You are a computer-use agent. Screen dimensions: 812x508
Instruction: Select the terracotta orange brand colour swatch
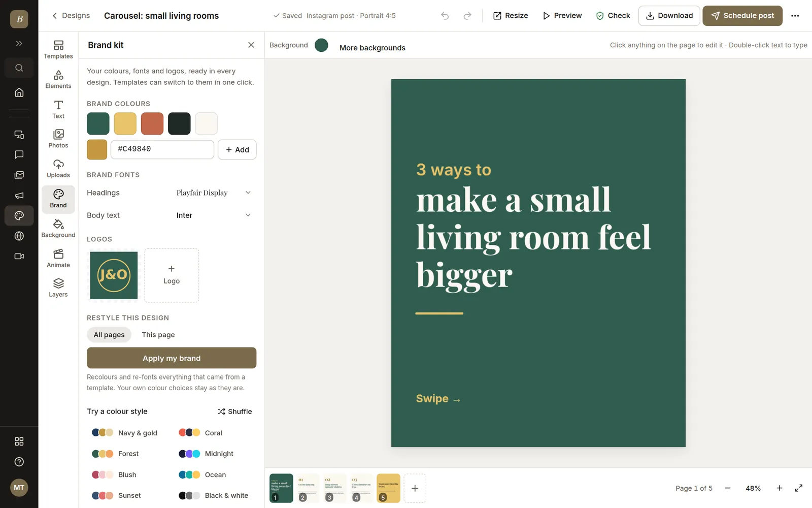pyautogui.click(x=152, y=124)
